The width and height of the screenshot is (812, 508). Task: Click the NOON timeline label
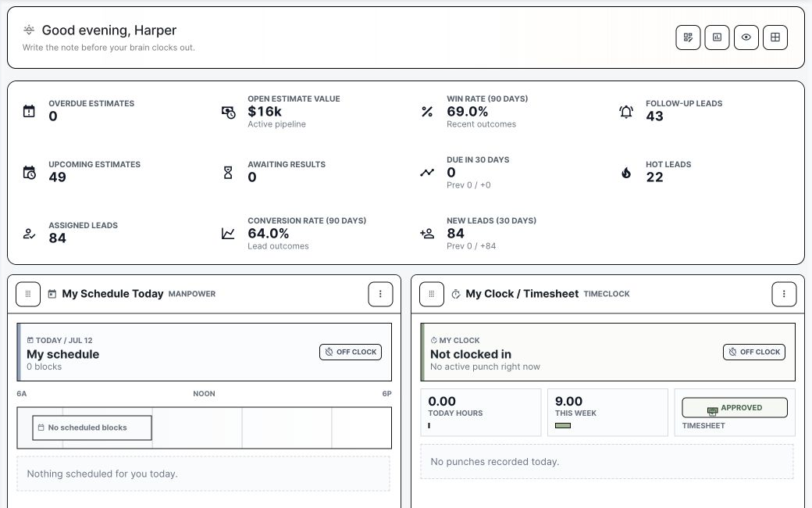[x=204, y=394]
